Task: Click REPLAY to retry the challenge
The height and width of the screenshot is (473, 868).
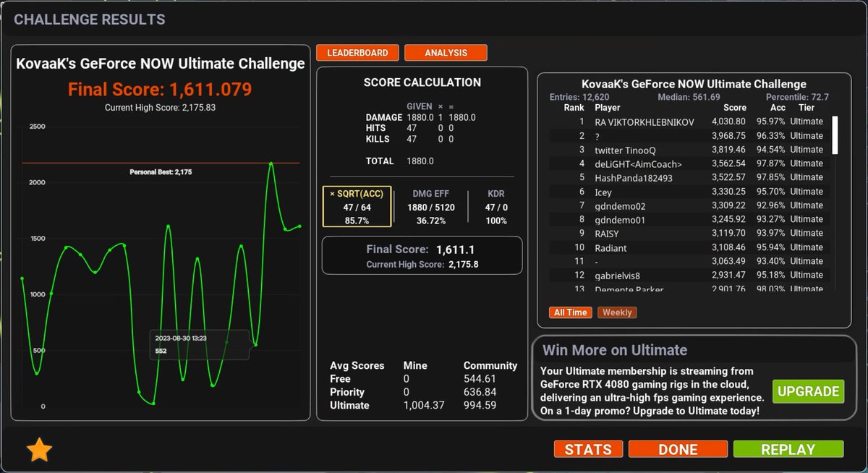Action: point(788,449)
